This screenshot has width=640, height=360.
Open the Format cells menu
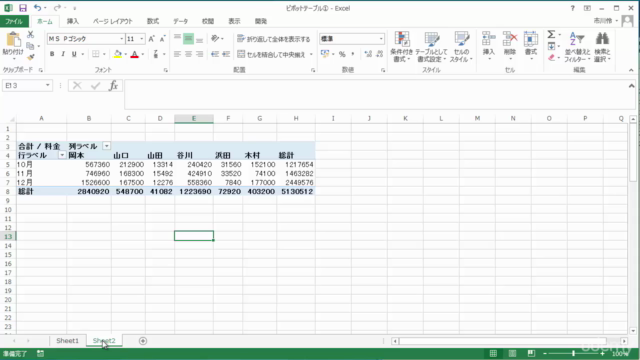531,46
